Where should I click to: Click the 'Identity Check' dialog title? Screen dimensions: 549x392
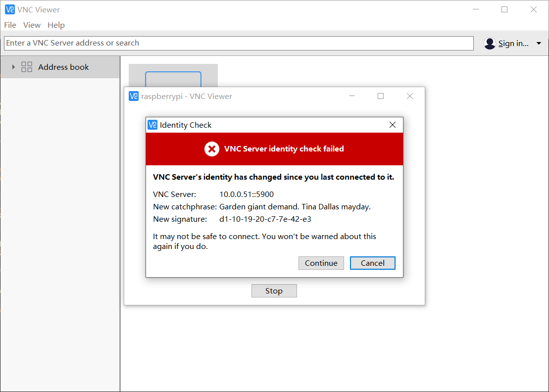pyautogui.click(x=186, y=125)
